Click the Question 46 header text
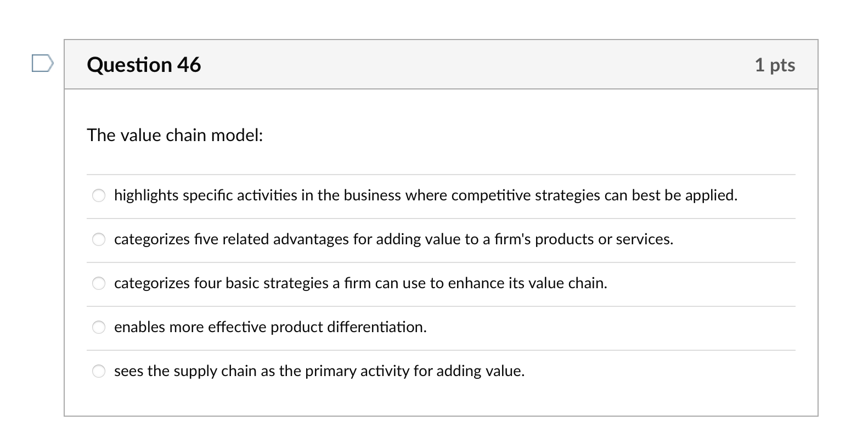The width and height of the screenshot is (868, 437). pos(144,64)
